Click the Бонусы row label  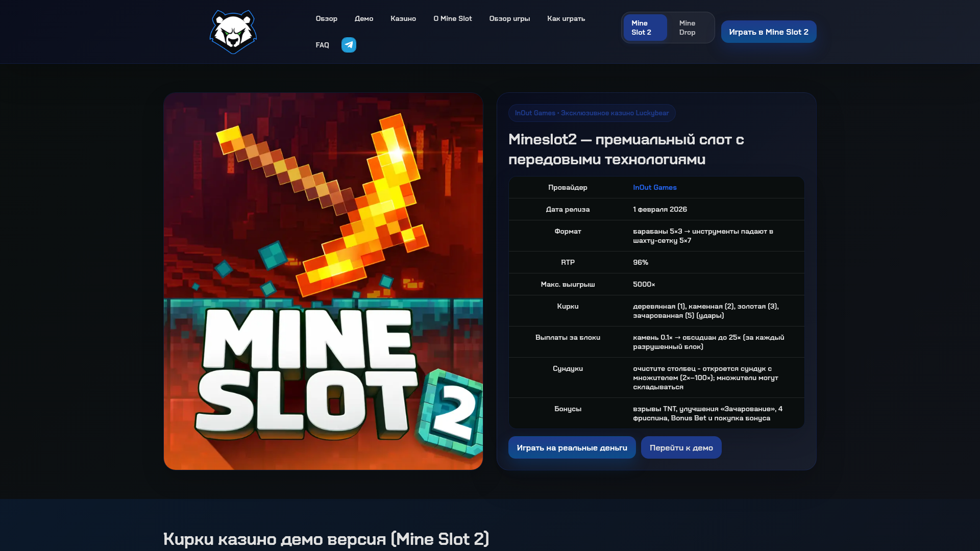click(568, 409)
